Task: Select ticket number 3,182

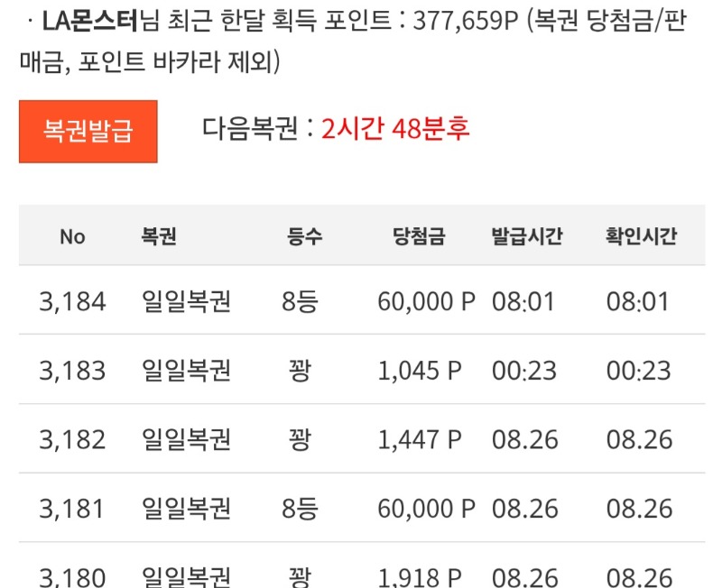Action: pyautogui.click(x=72, y=440)
